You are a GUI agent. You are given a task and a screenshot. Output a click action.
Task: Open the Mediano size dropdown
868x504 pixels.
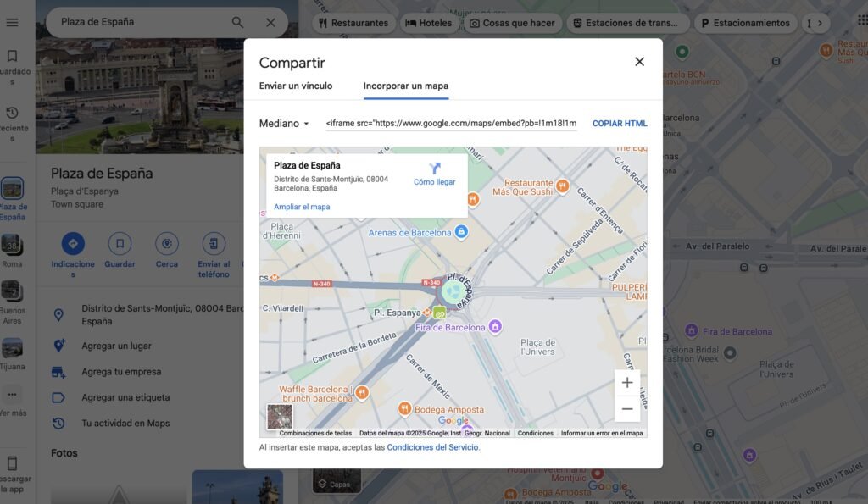pyautogui.click(x=284, y=124)
